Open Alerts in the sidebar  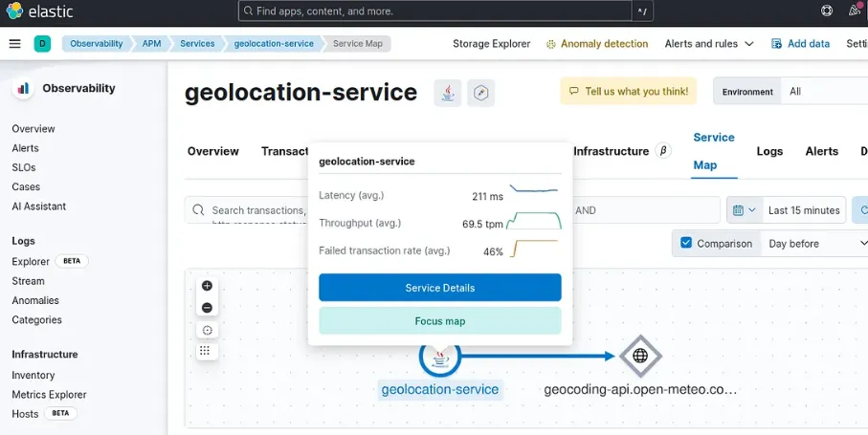point(26,148)
